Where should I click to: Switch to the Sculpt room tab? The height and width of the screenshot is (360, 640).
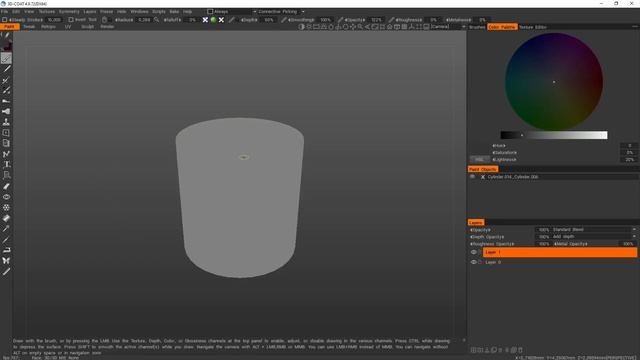tap(87, 27)
